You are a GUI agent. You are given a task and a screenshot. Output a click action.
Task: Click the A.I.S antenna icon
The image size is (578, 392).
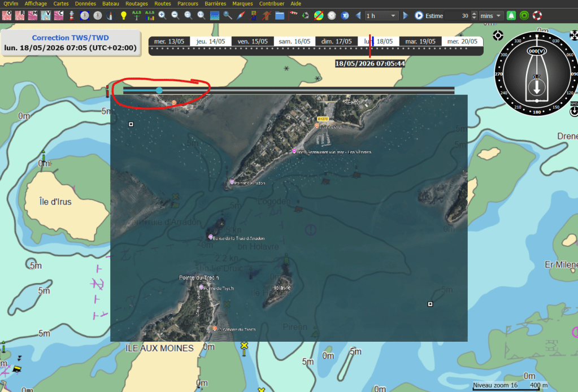point(136,15)
